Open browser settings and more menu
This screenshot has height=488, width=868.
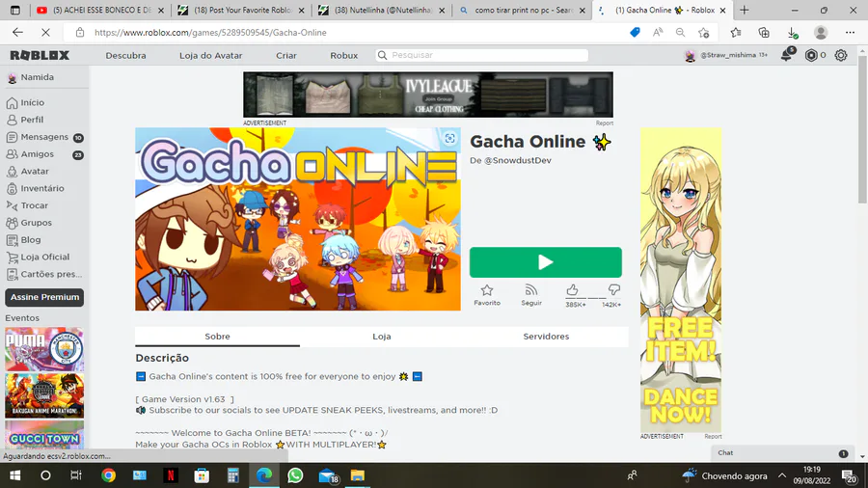851,33
